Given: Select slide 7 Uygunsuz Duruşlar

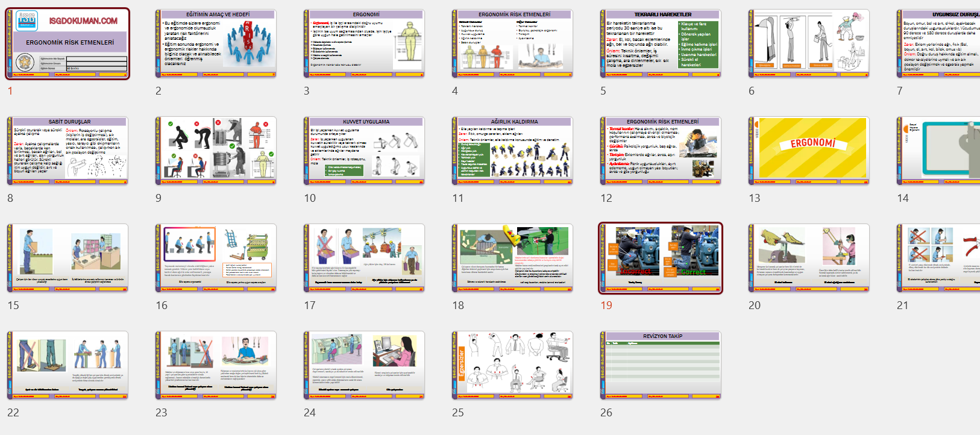Looking at the screenshot, I should tap(938, 43).
